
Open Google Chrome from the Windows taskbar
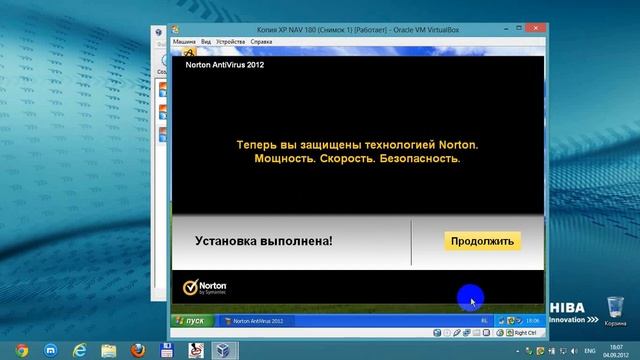click(x=22, y=351)
